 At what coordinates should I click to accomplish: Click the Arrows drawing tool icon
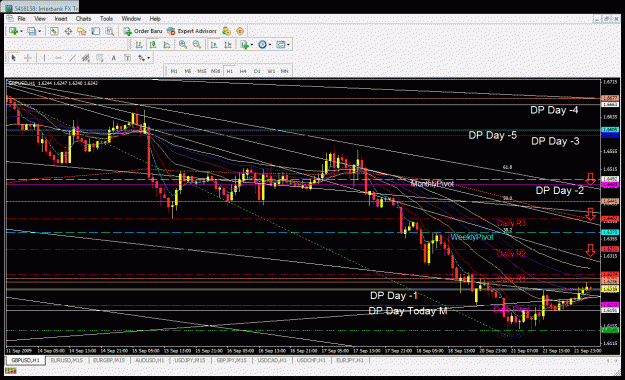tap(141, 58)
